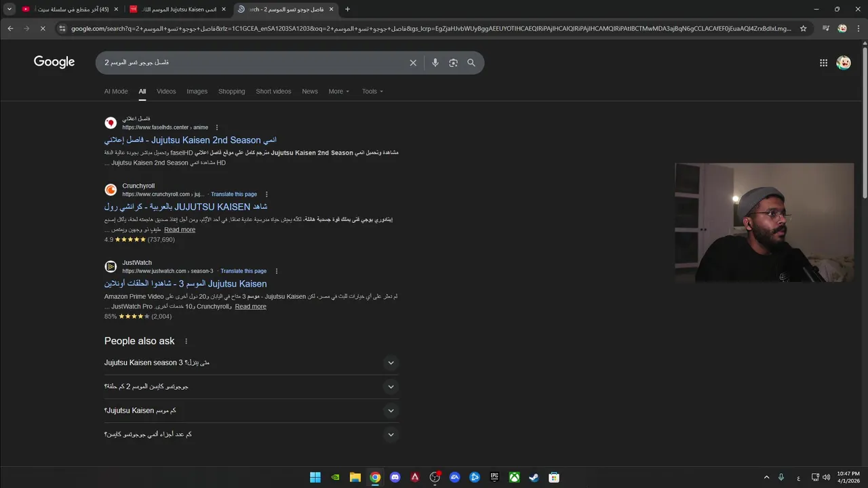Expand the More search filters dropdown
Image resolution: width=868 pixels, height=488 pixels.
tap(339, 91)
